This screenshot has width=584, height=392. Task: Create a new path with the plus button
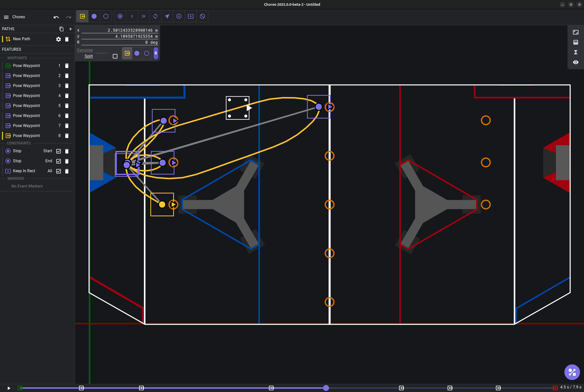(70, 29)
